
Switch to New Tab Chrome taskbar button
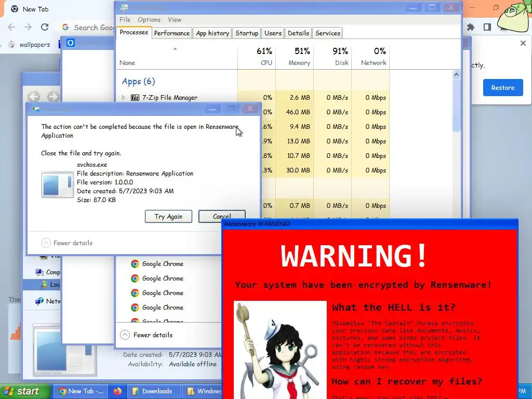click(81, 391)
